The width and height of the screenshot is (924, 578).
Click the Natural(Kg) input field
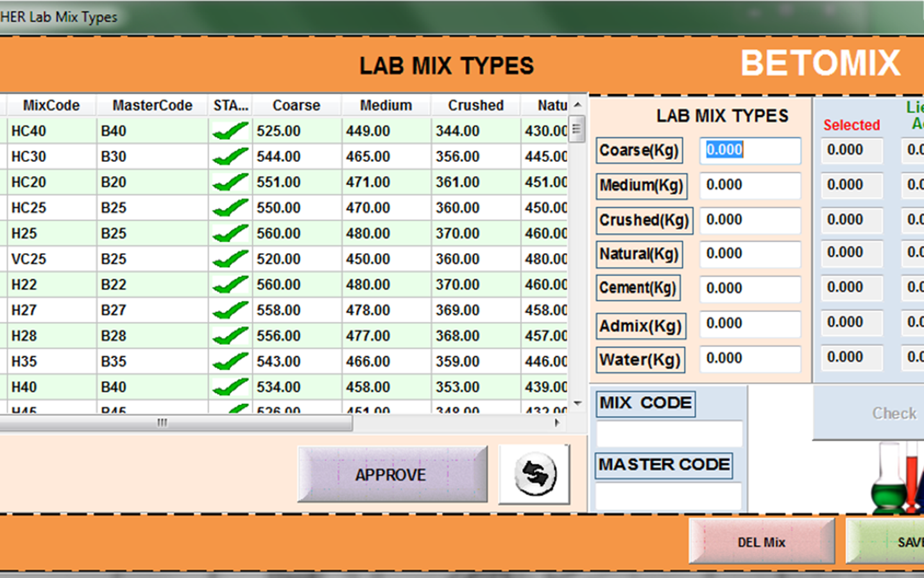[x=749, y=254]
